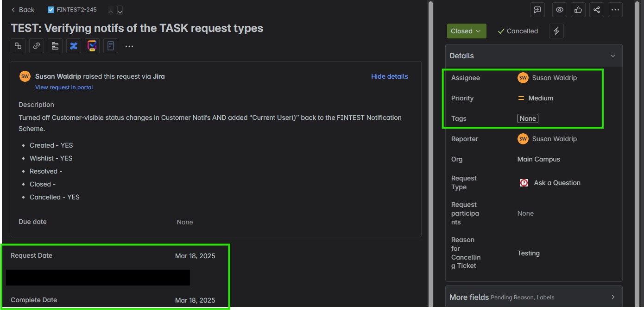644x310 pixels.
Task: Click the feedback icon at top right
Action: tap(537, 10)
